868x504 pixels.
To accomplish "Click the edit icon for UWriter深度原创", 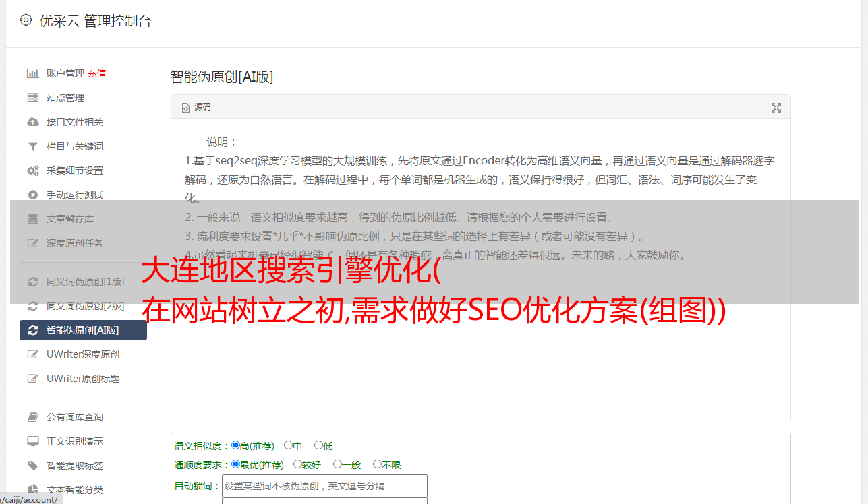I will pyautogui.click(x=32, y=354).
